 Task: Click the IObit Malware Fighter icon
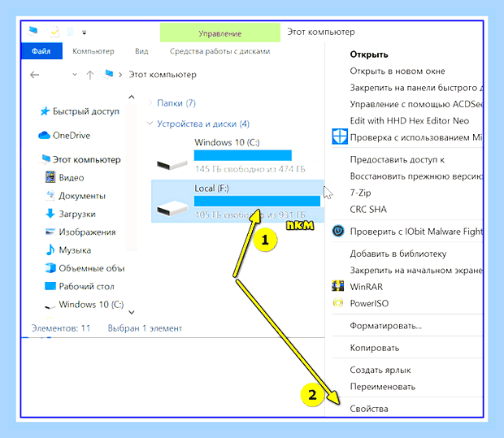pos(338,231)
